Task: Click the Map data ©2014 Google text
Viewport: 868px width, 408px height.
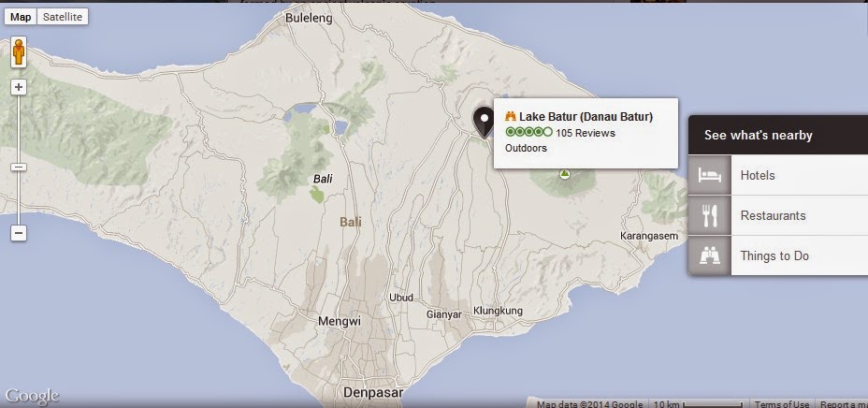Action: (x=589, y=404)
